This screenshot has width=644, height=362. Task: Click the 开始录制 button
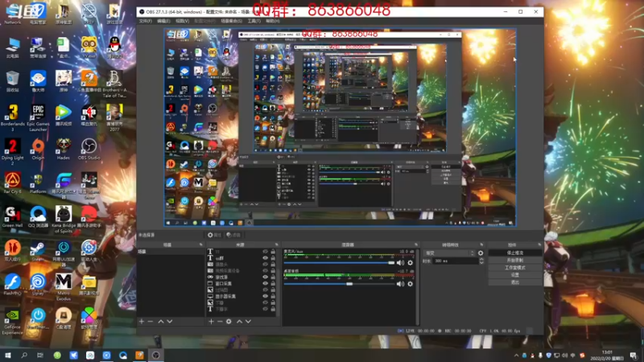pos(515,260)
